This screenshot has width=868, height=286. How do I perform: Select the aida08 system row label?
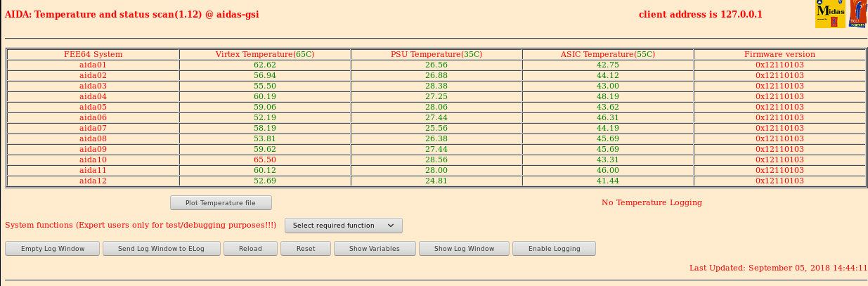point(93,138)
